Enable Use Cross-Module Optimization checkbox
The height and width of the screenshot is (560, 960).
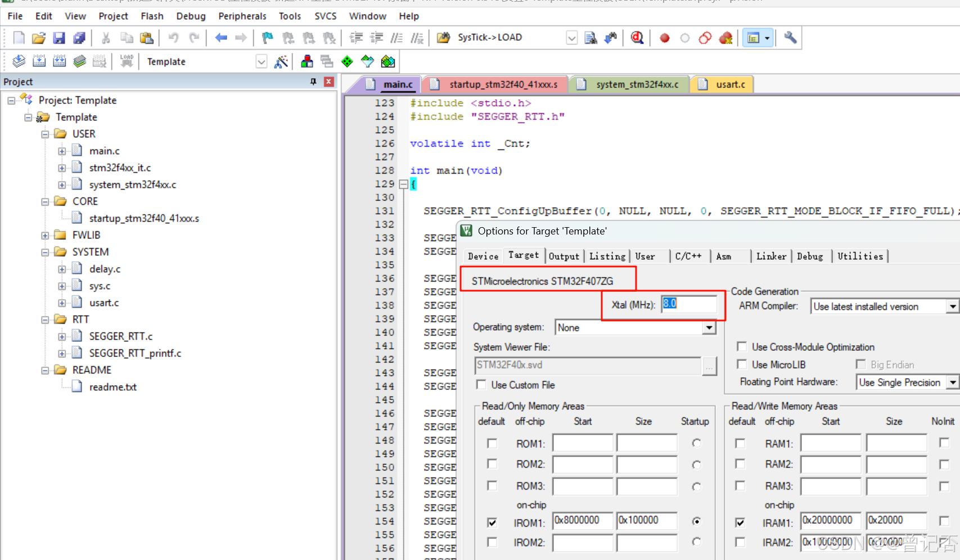(x=742, y=347)
